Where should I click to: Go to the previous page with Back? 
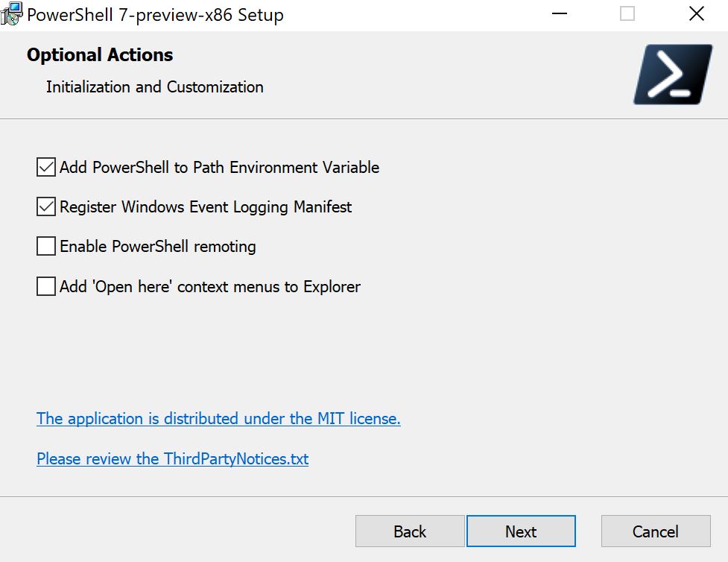point(410,531)
